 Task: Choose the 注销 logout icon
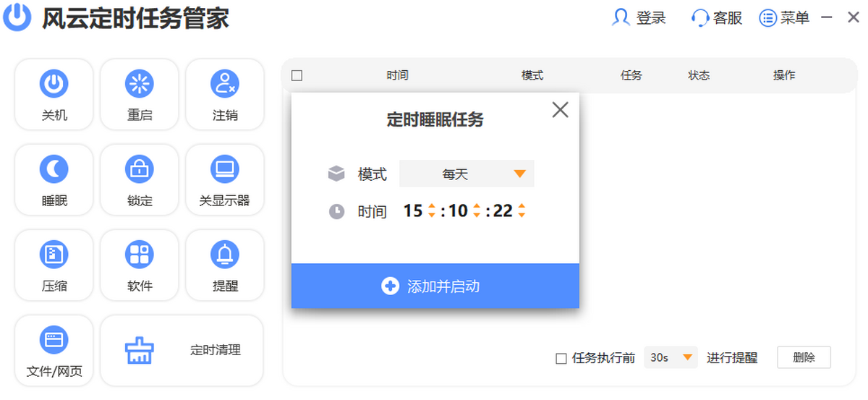(x=225, y=94)
